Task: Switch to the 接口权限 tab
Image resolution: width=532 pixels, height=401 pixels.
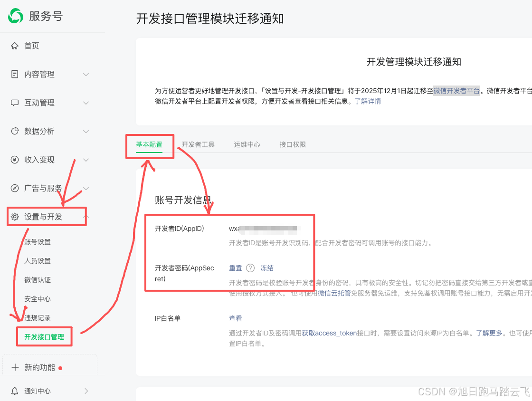Action: pos(293,144)
